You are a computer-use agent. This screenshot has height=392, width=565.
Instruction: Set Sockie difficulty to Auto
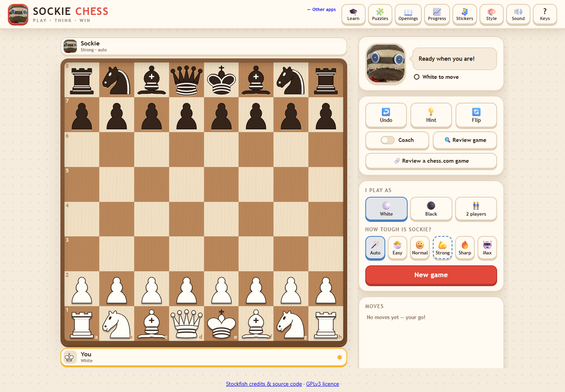click(x=375, y=248)
